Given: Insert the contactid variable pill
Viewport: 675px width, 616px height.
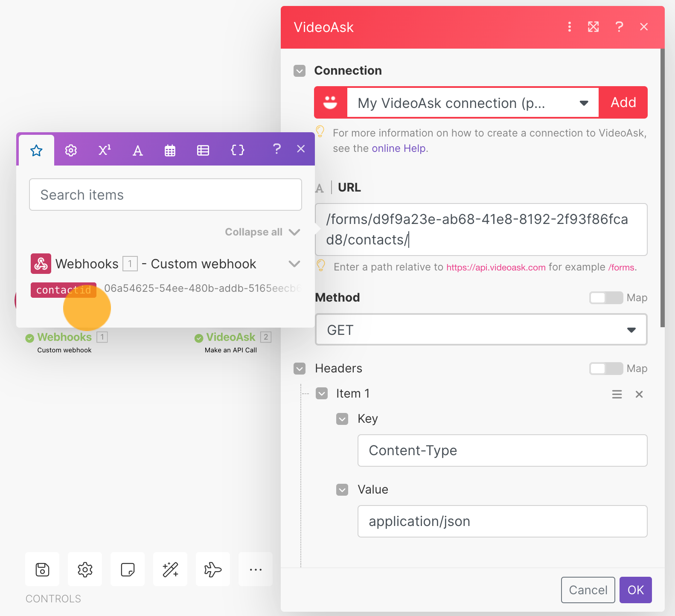Looking at the screenshot, I should coord(64,290).
